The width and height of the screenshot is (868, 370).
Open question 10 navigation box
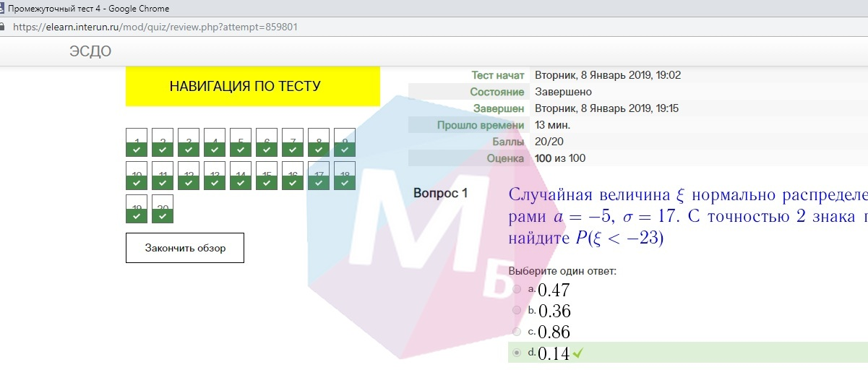pyautogui.click(x=137, y=176)
